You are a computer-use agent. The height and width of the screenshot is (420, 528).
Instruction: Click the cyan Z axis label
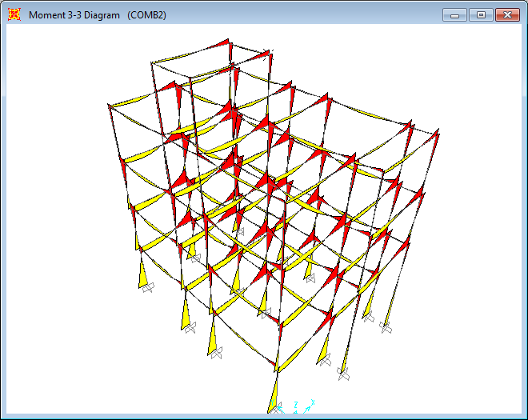296,404
